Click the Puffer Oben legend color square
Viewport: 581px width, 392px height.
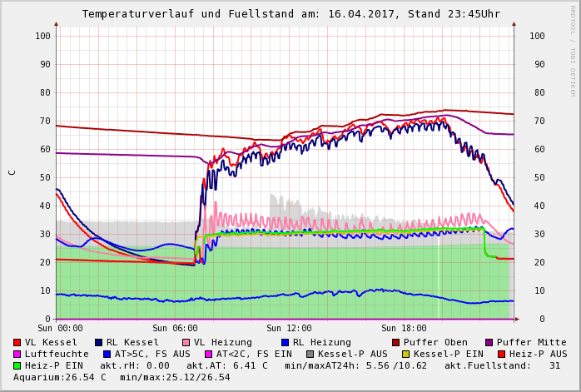pos(395,343)
